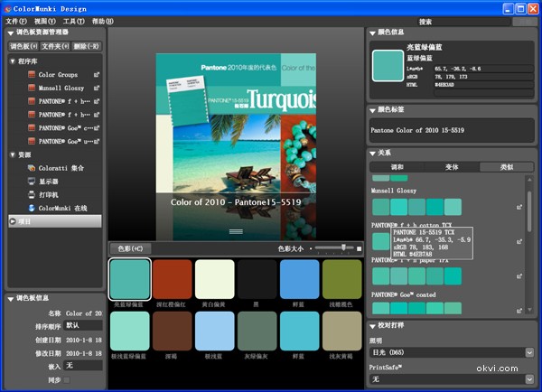542x392 pixels.
Task: Select the 灰绿偏灰 swatch
Action: coord(257,331)
